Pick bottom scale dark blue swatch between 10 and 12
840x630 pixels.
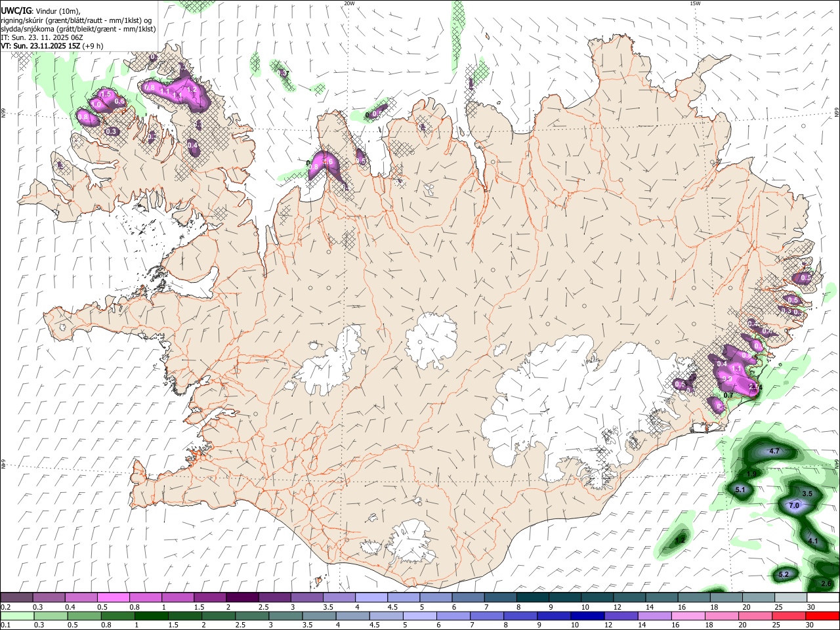click(586, 616)
